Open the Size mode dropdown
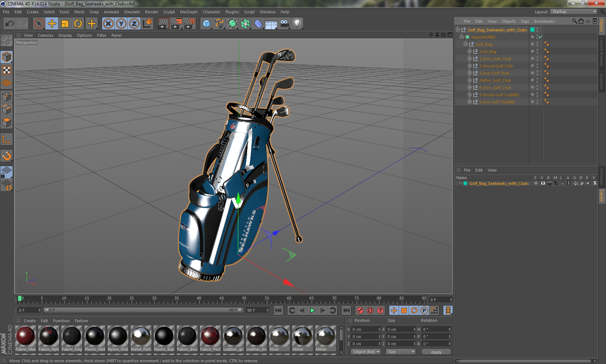 (x=401, y=352)
